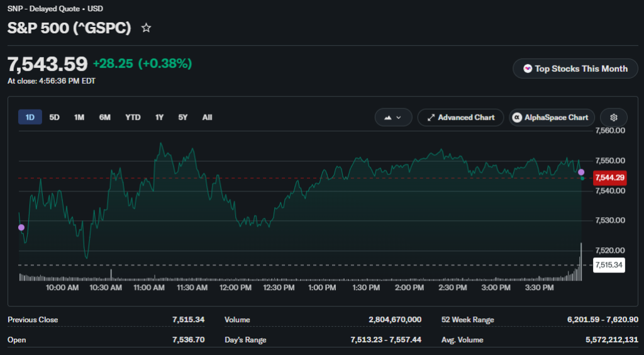
Task: Click the heart icon in Top Stocks
Action: click(x=528, y=69)
